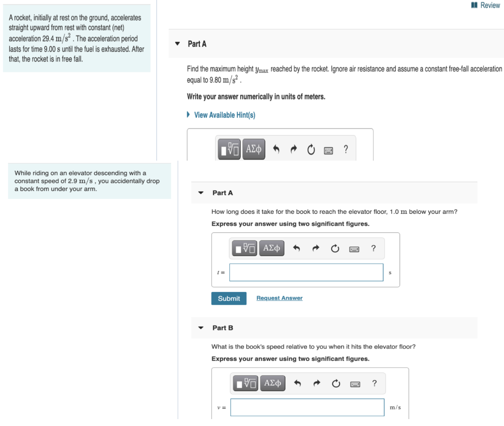
Task: Click inside the time answer input field
Action: [x=306, y=272]
